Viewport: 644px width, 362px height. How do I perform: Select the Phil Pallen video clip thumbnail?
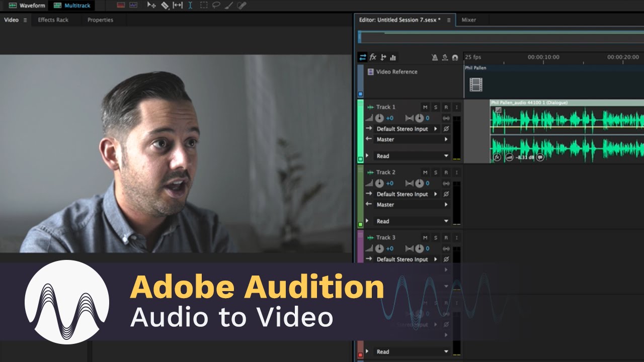point(476,84)
